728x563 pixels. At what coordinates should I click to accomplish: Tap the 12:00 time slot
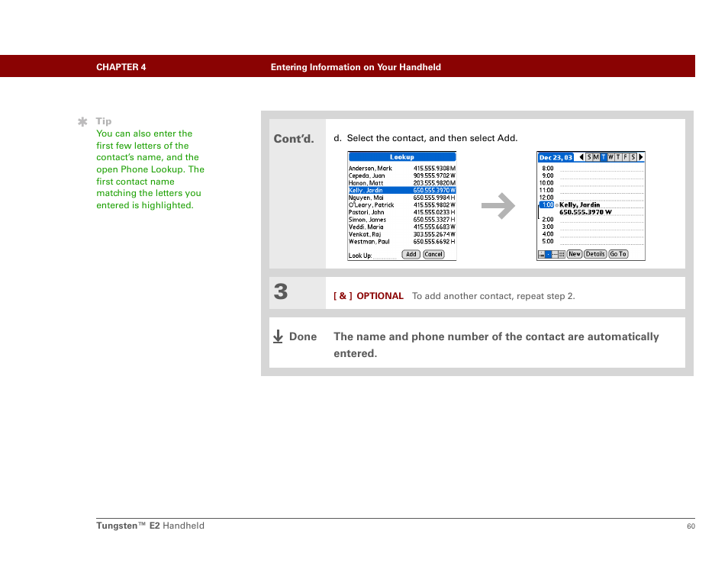[x=546, y=198]
